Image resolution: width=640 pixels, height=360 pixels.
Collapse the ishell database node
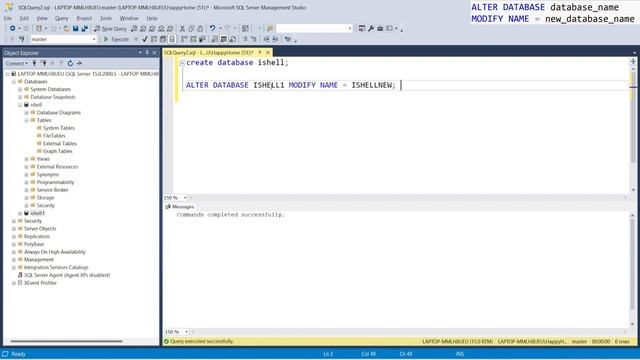20,105
